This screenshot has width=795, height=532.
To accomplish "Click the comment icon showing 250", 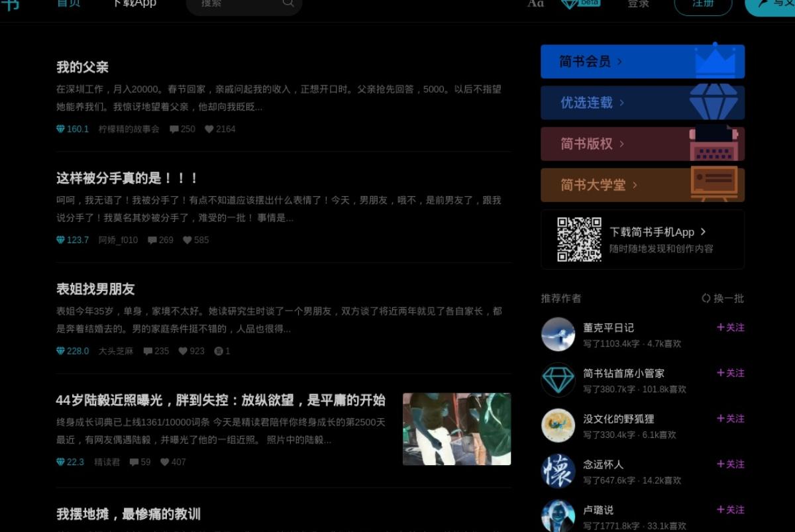I will 174,129.
